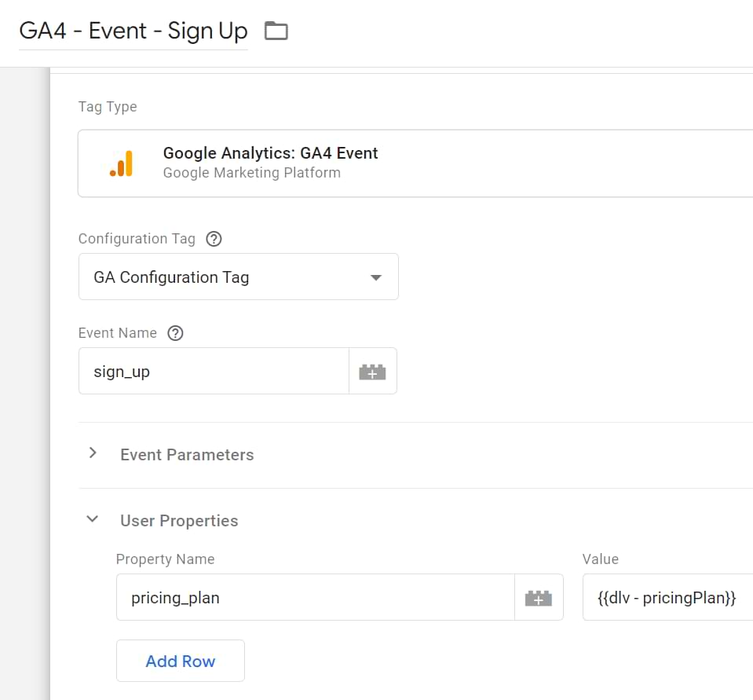
Task: Click the left gray margin outside panel
Action: pos(24,383)
